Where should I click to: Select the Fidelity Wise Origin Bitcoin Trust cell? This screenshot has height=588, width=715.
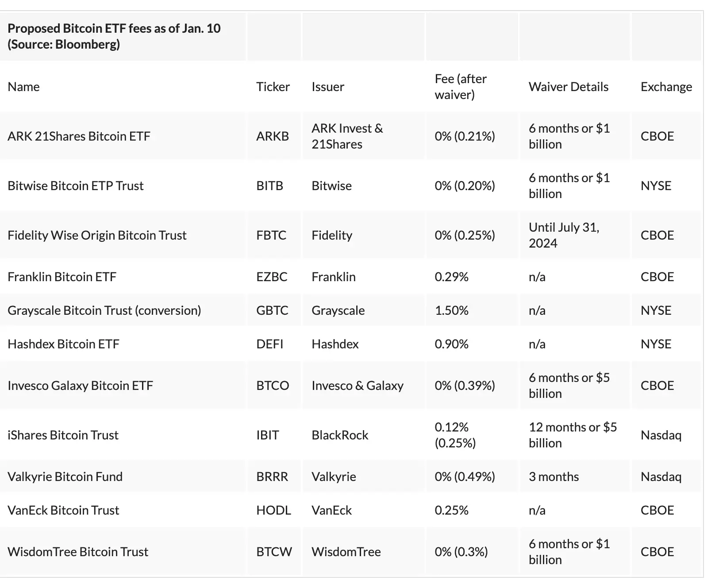click(97, 235)
